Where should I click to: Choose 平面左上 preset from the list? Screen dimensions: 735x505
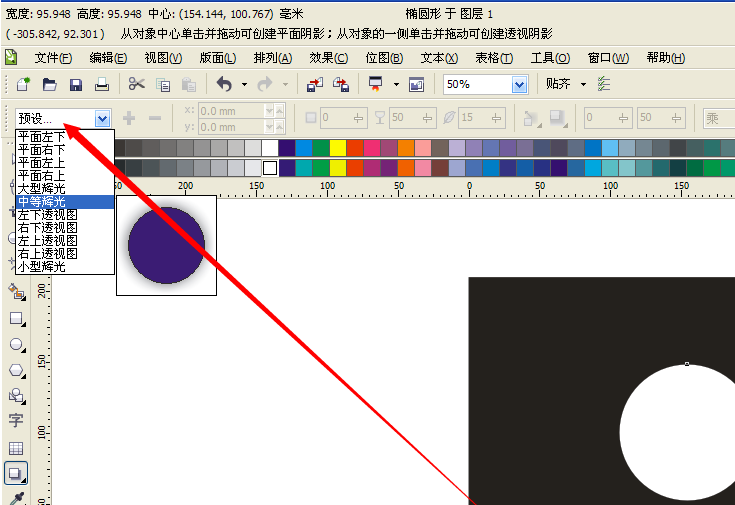coord(65,163)
